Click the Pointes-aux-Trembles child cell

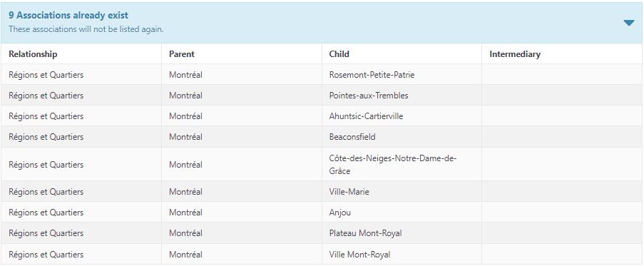coord(402,96)
